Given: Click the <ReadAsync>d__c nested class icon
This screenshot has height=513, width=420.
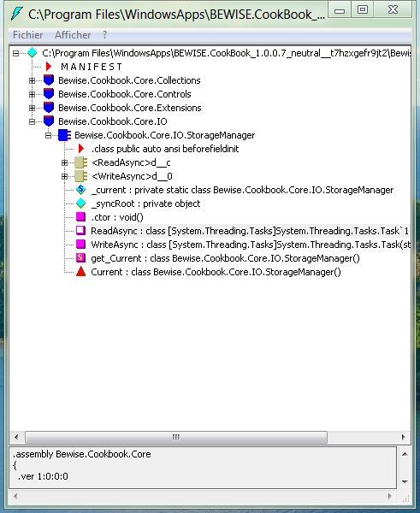Looking at the screenshot, I should [80, 162].
